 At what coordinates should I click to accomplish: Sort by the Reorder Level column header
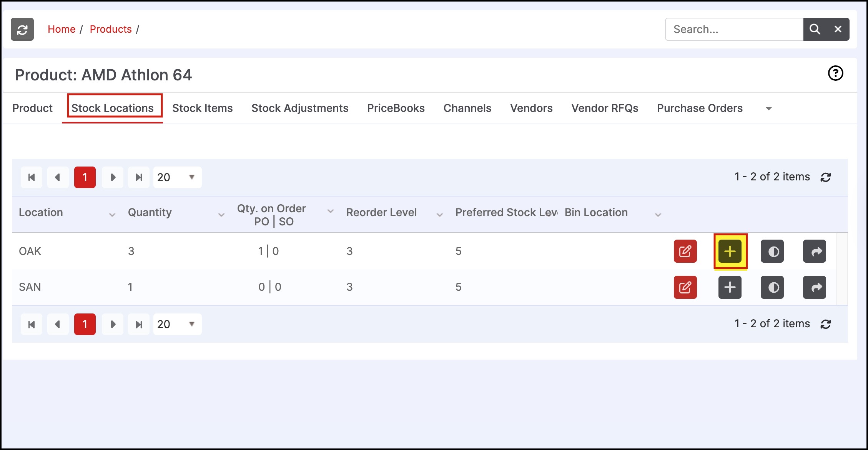pos(381,212)
